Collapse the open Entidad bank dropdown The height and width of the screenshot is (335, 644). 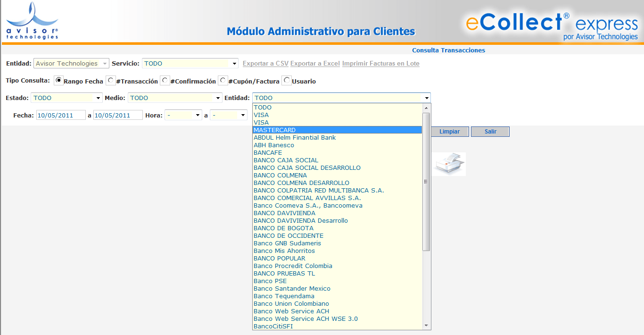coord(341,98)
